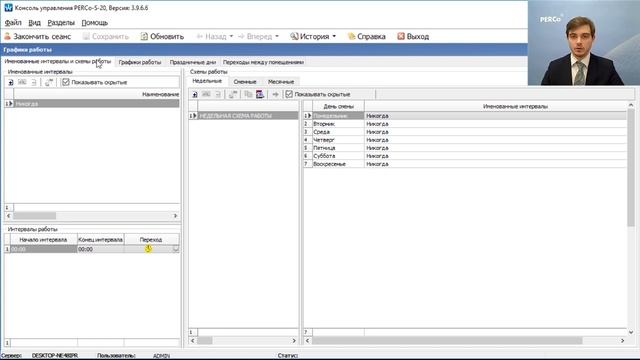Rename the selected work scheme
The image size is (640, 360).
206,94
